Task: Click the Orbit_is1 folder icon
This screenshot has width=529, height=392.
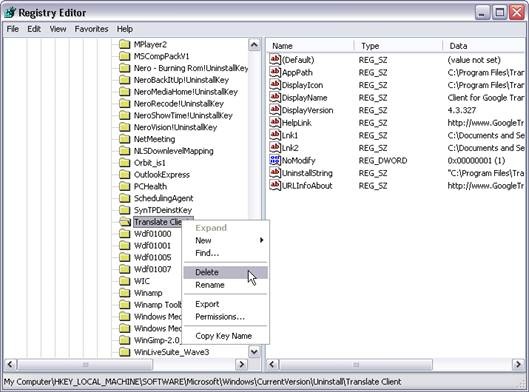Action: pyautogui.click(x=125, y=163)
